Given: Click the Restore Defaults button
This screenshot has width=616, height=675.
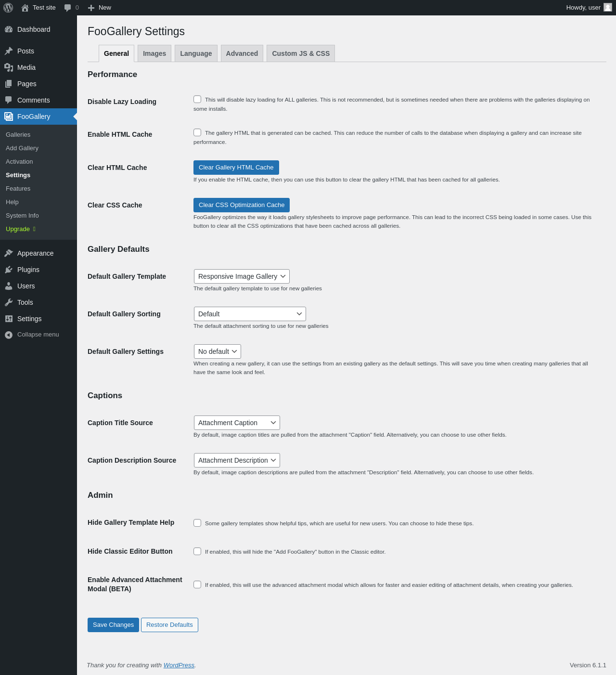Looking at the screenshot, I should coord(169,625).
